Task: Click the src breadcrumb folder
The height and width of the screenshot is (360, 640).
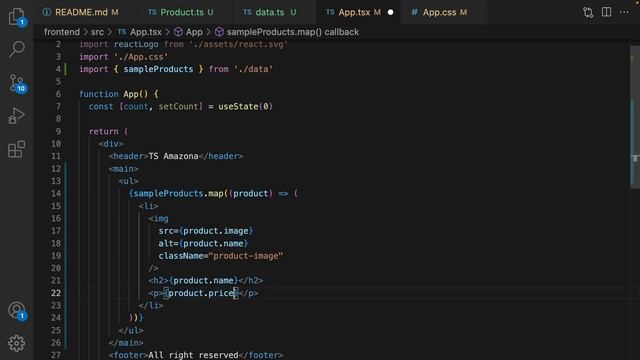Action: coord(97,32)
